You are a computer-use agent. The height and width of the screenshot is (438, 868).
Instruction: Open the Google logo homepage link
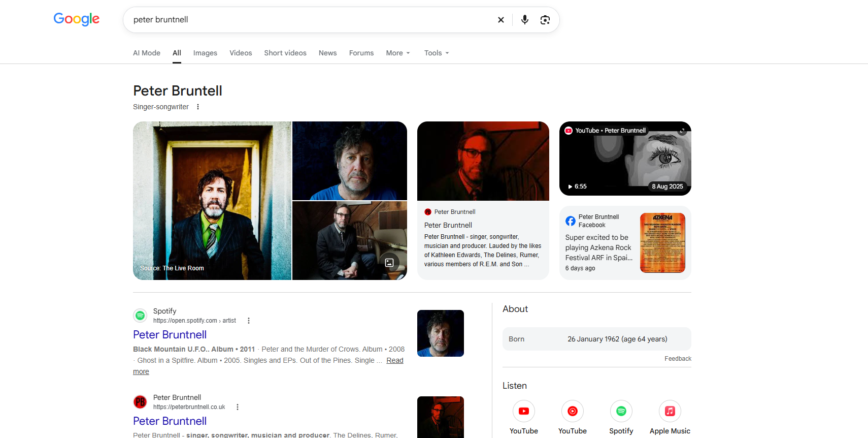pyautogui.click(x=77, y=19)
